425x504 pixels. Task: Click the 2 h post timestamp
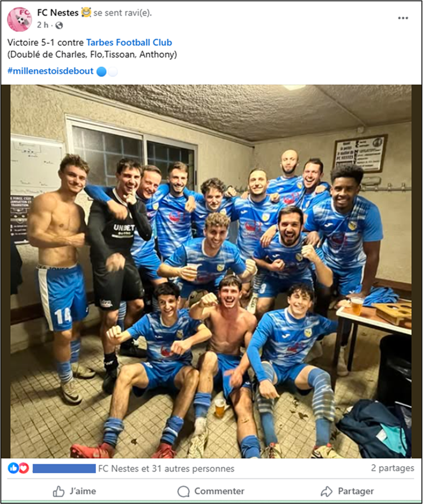pos(42,25)
